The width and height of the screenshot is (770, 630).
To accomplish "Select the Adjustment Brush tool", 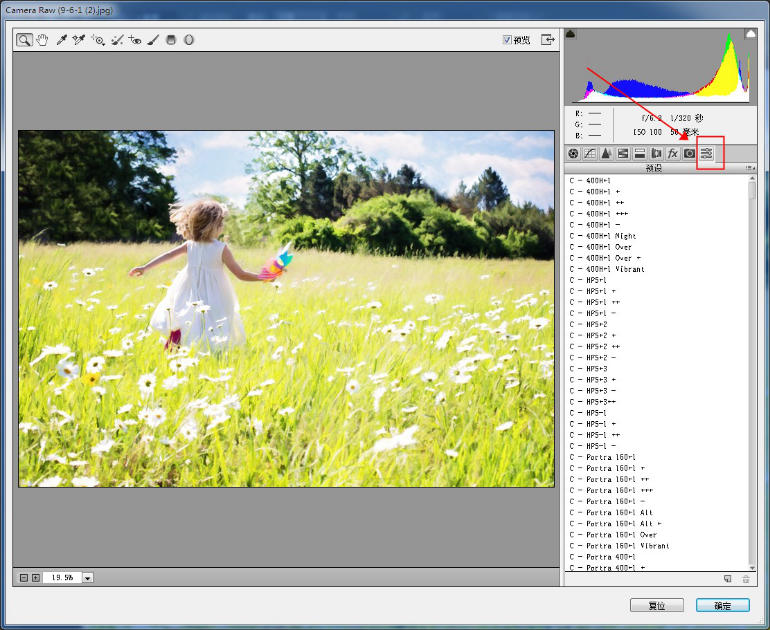I will pos(153,40).
